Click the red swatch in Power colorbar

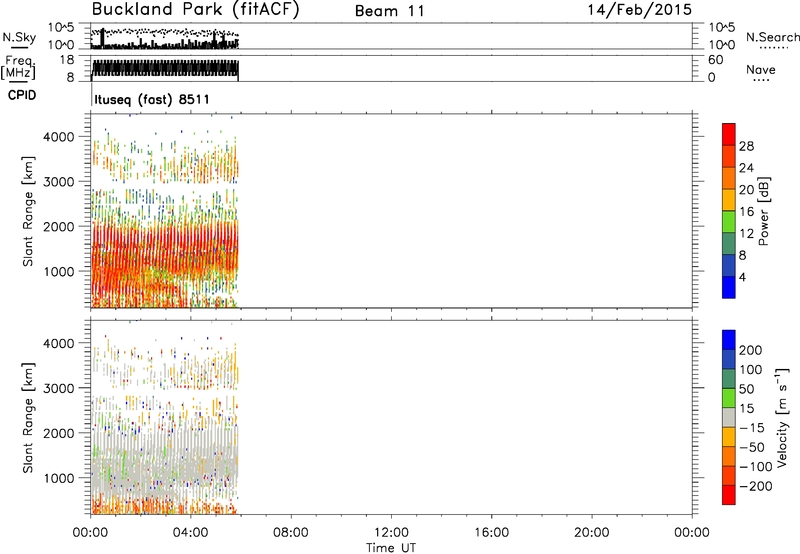click(729, 134)
